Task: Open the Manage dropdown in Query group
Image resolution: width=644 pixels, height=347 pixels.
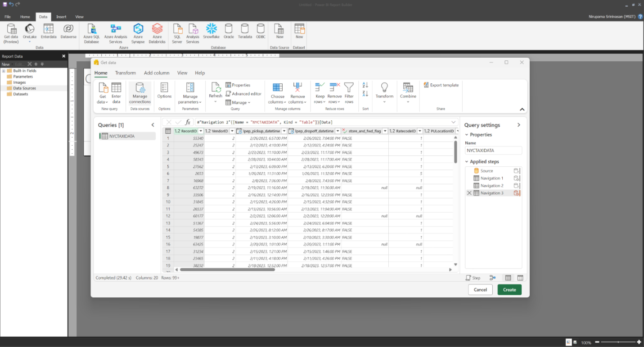Action: [238, 102]
